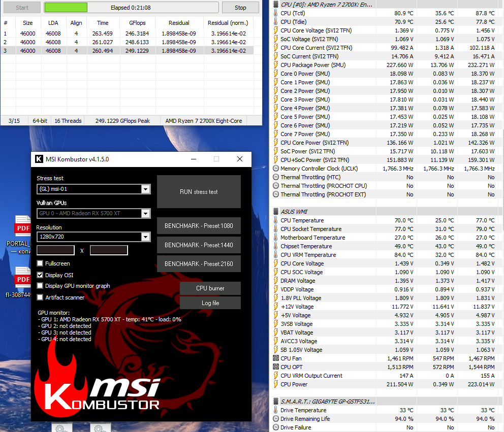Click lightning icon beside CPU VRM Output Current
Screen dimensions: 504x432
click(276, 376)
